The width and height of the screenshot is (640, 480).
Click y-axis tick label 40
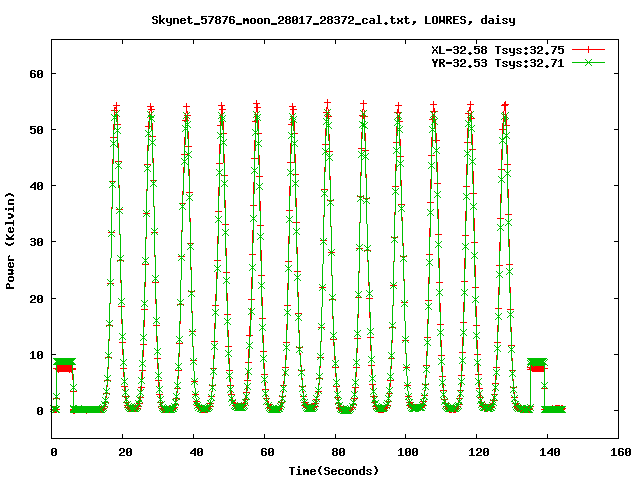pos(36,186)
